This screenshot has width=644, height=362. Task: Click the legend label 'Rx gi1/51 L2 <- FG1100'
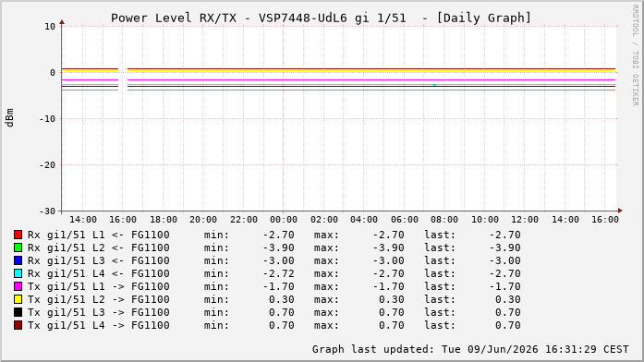pyautogui.click(x=99, y=247)
